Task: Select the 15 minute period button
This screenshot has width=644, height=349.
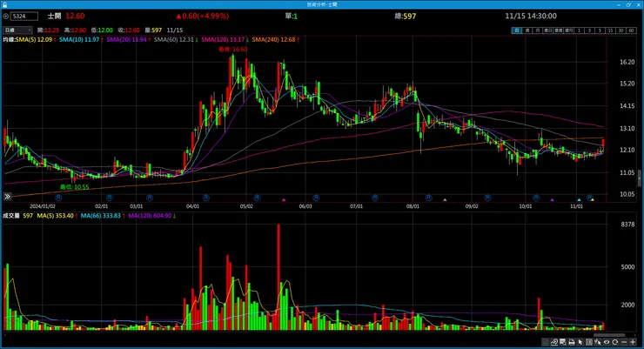Action: [x=610, y=30]
